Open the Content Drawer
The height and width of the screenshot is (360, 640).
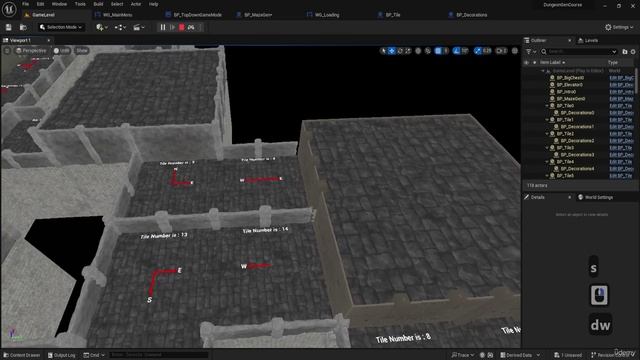(22, 355)
